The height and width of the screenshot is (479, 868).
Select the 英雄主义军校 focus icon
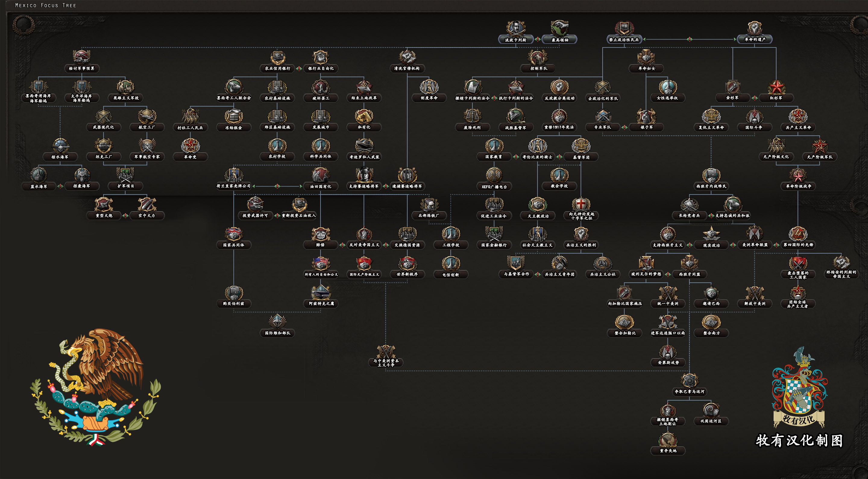(x=126, y=86)
